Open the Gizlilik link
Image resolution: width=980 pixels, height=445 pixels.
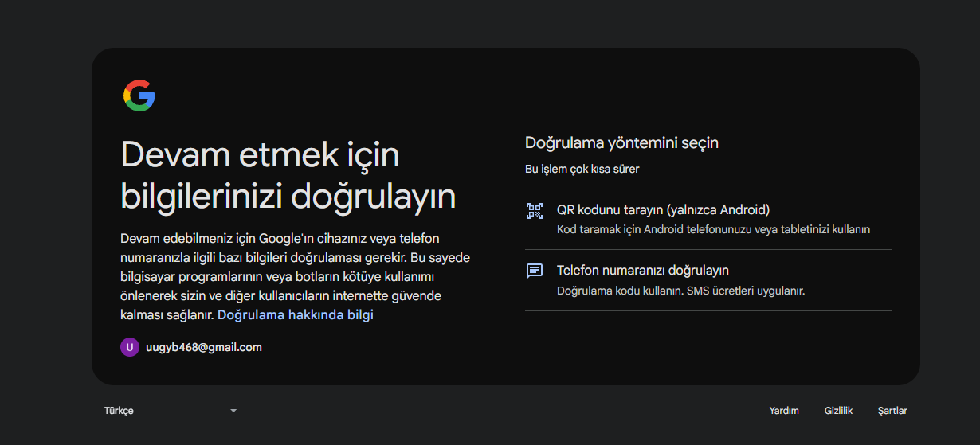838,411
